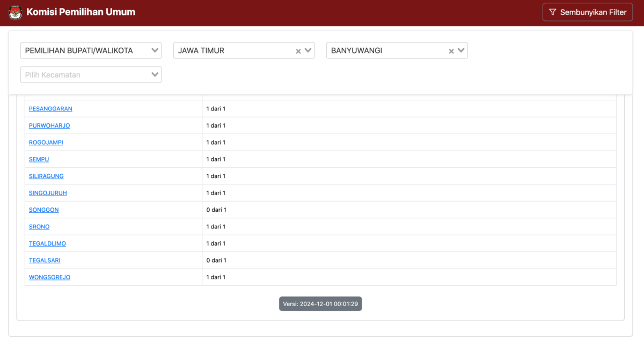Open the Pilih Kecamatan dropdown

point(91,75)
